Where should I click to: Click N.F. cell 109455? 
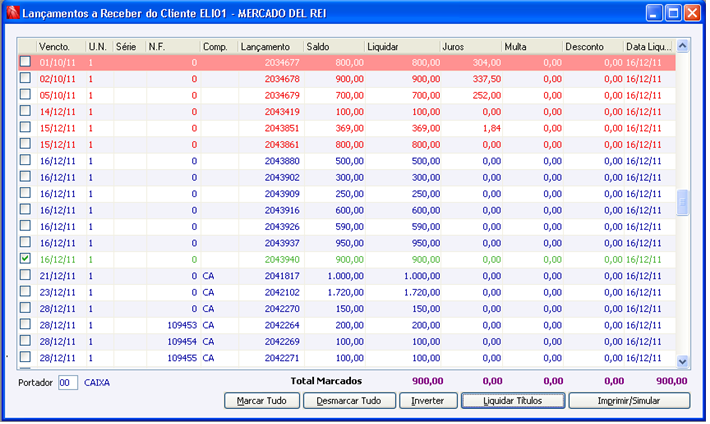pos(182,358)
